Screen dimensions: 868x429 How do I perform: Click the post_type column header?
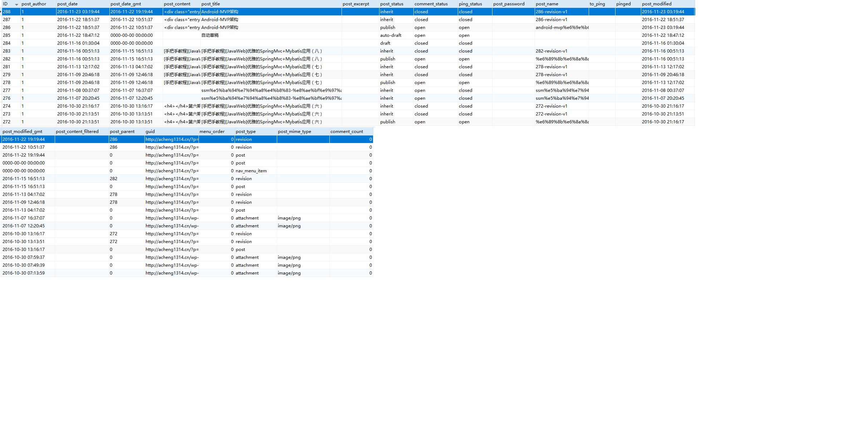pyautogui.click(x=245, y=132)
